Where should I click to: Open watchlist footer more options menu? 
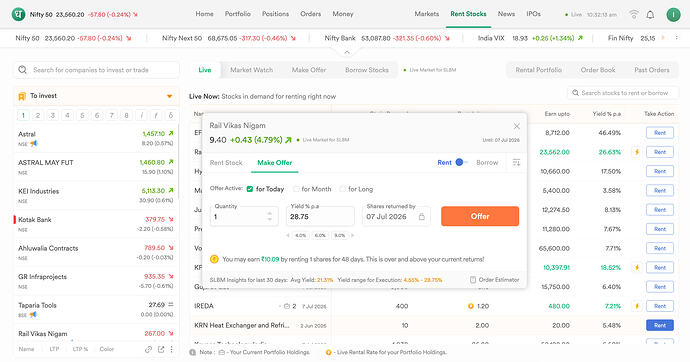point(172,349)
